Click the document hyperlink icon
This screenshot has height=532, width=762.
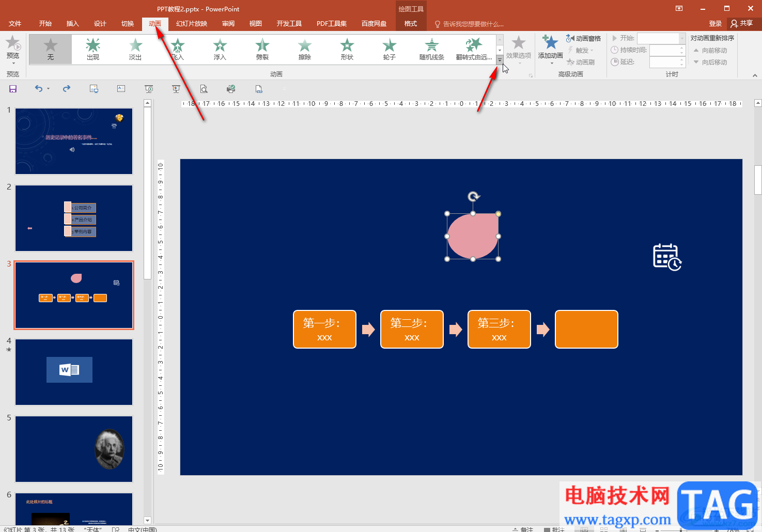259,89
